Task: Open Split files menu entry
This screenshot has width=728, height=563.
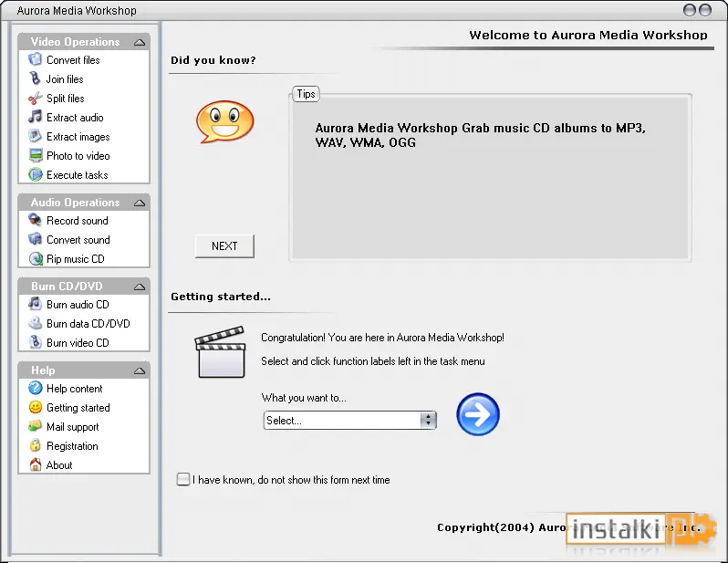Action: (65, 98)
